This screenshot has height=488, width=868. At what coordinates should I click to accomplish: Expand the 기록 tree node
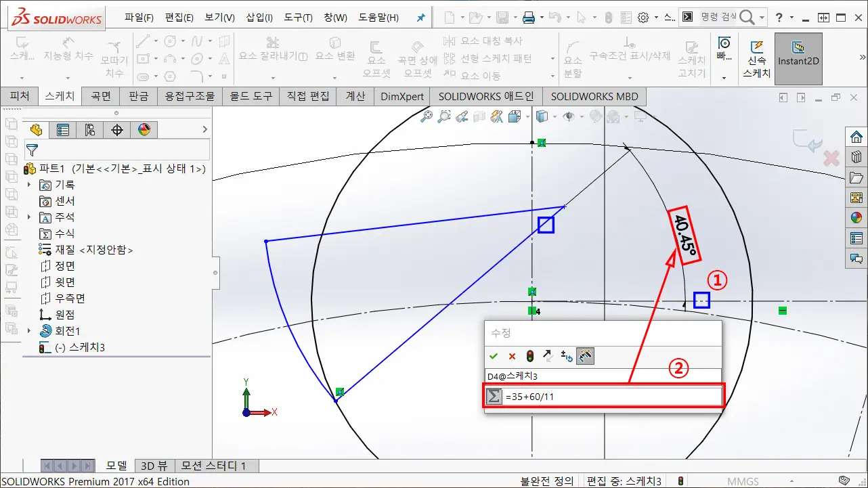28,185
